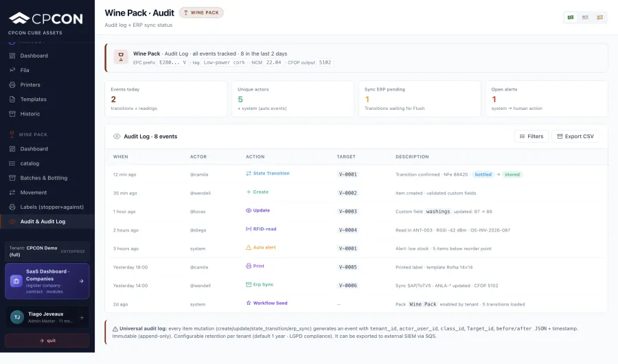Viewport: 618px width, 364px height.
Task: Click the arrow on SaaS Dashboard card
Action: [x=81, y=281]
